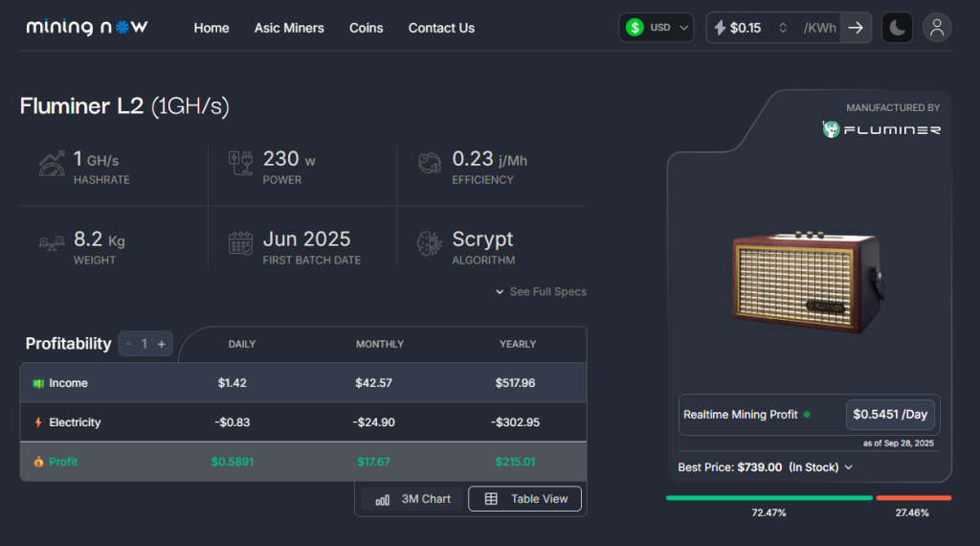
Task: Go to Coins page
Action: pos(366,28)
